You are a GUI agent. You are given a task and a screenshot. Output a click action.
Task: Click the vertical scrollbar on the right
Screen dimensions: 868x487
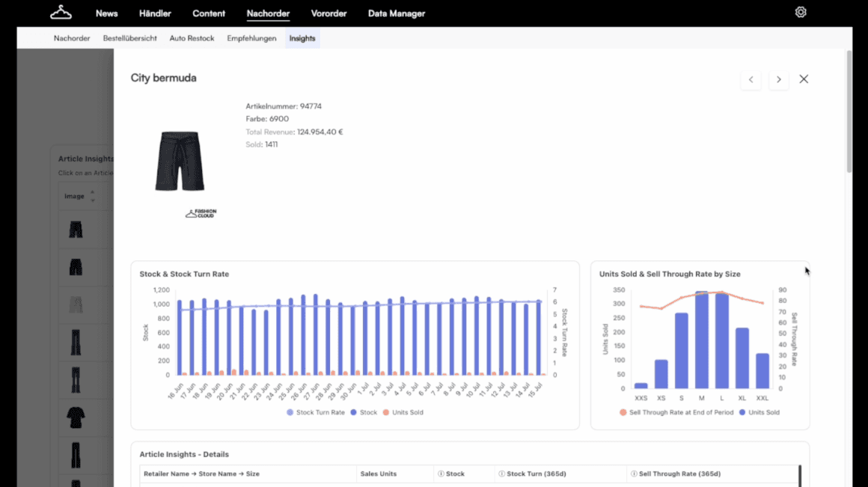tap(849, 111)
